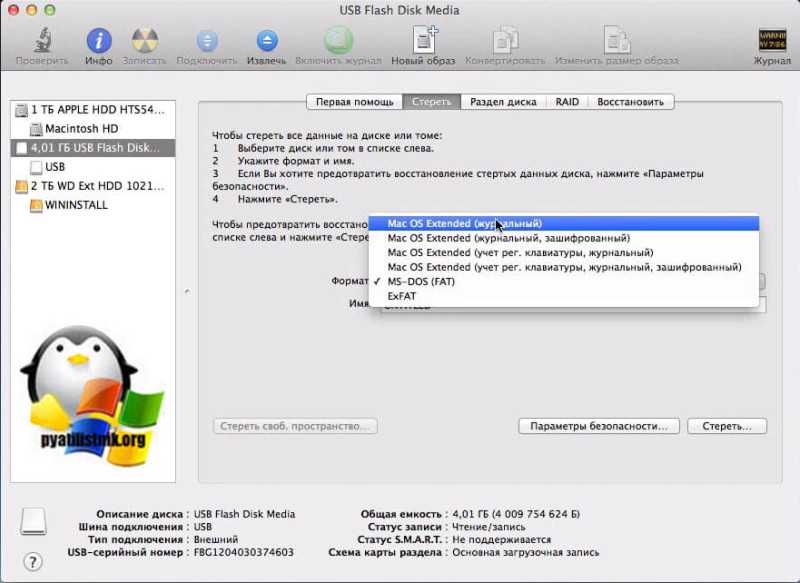Click the Включить журнал toolbar icon
This screenshot has width=800, height=583.
(x=338, y=40)
